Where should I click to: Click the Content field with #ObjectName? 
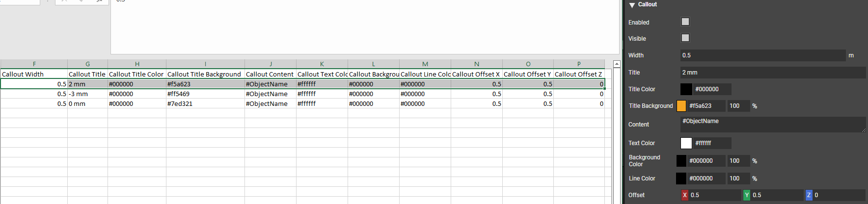tap(773, 125)
